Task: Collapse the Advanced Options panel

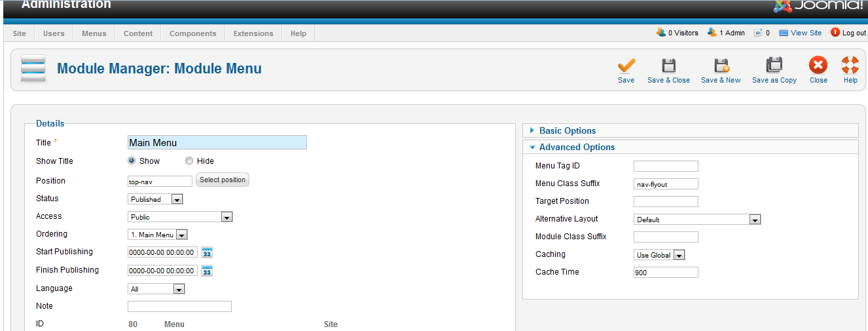Action: (576, 147)
